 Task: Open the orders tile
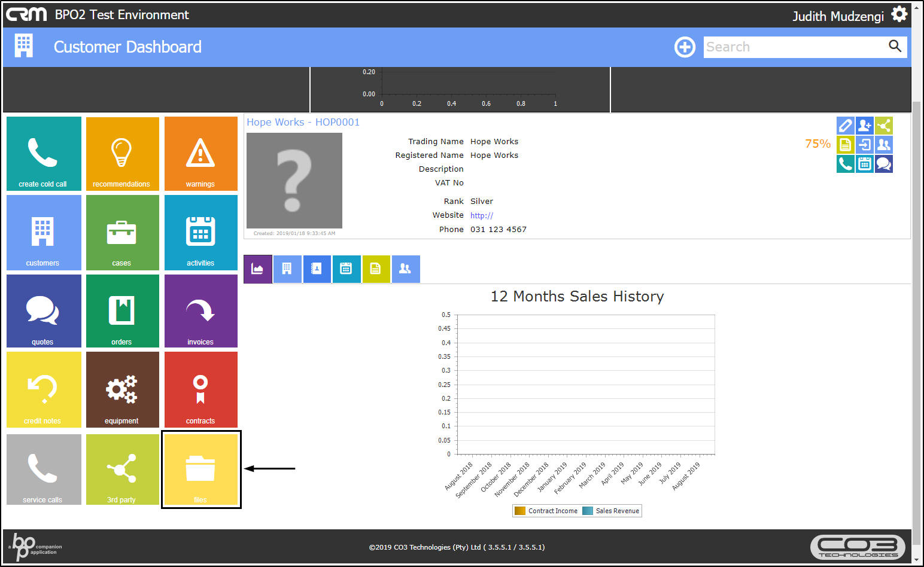(x=123, y=311)
